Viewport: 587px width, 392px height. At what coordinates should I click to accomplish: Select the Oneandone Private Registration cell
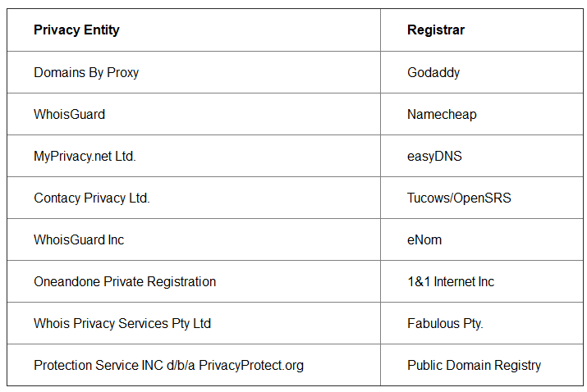[x=125, y=282]
